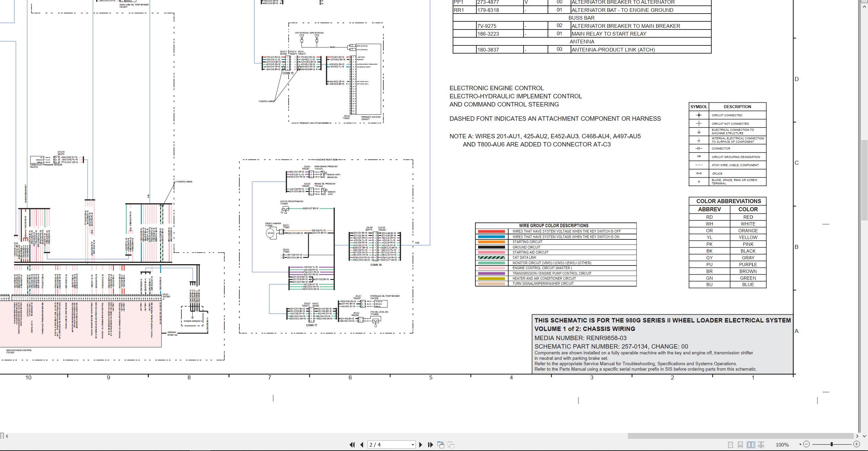Click 'VOLUME 1 of 2: CHASSIS WIRING' text
Screen dimensions: 868x451
coord(585,329)
